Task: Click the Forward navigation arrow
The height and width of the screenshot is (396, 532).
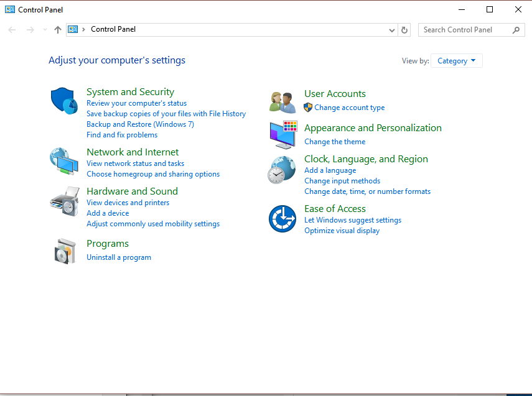Action: pos(30,30)
